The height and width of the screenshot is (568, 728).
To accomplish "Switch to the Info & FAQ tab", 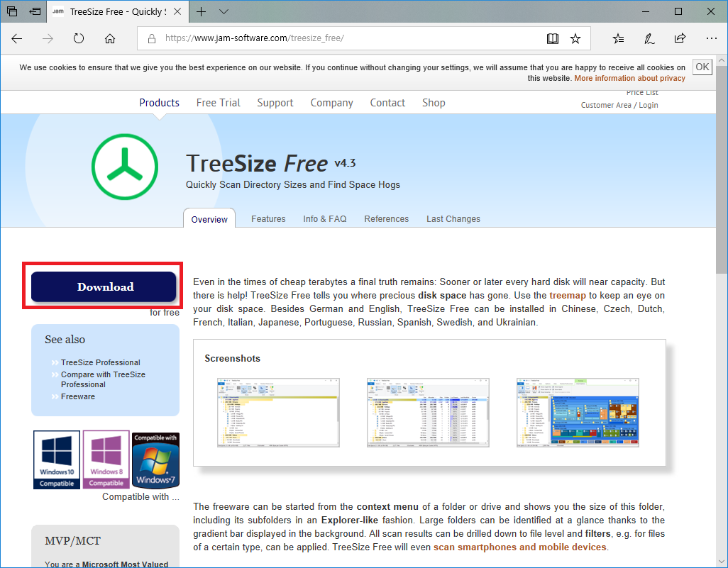I will click(324, 218).
